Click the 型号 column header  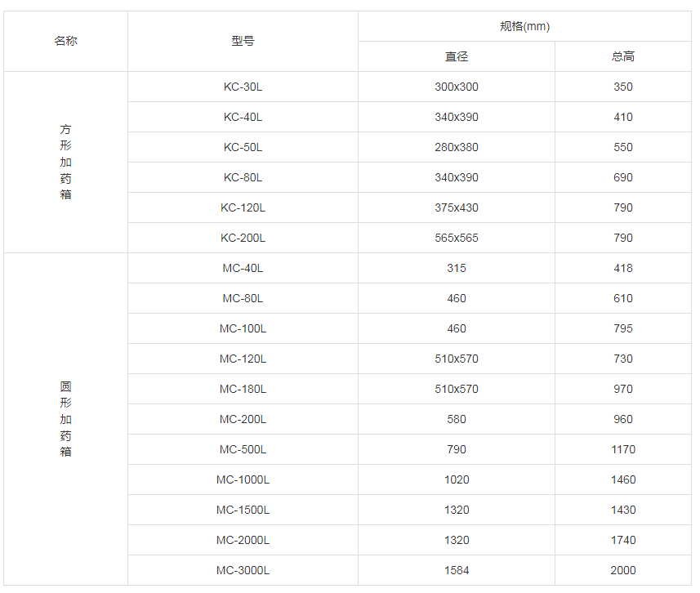243,41
